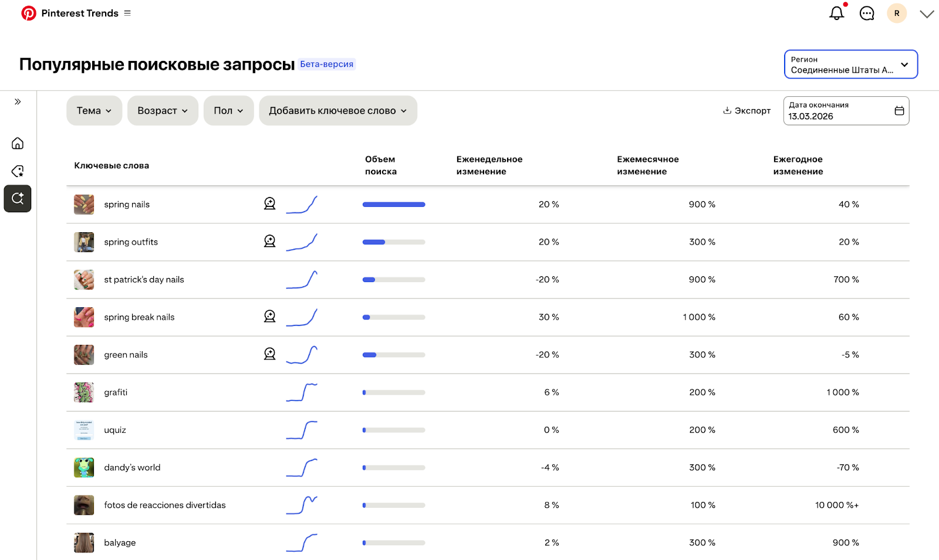Expand the collapsed left sidebar
This screenshot has height=560, width=939.
pyautogui.click(x=18, y=101)
